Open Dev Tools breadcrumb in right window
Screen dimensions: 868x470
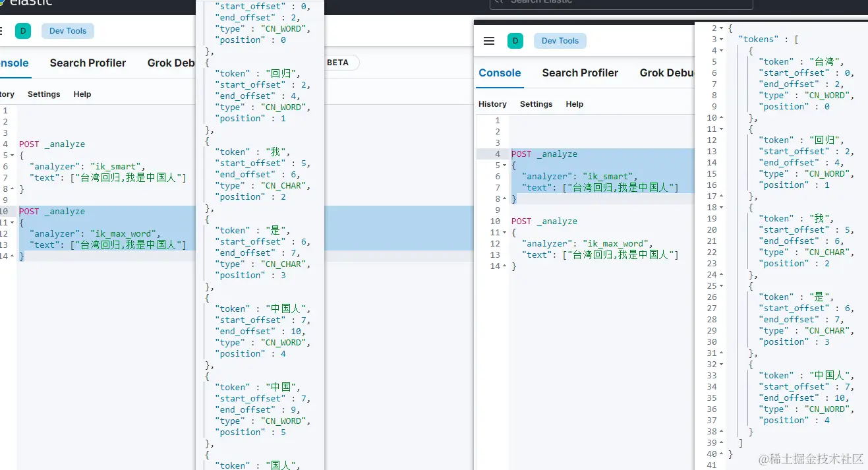pyautogui.click(x=560, y=41)
